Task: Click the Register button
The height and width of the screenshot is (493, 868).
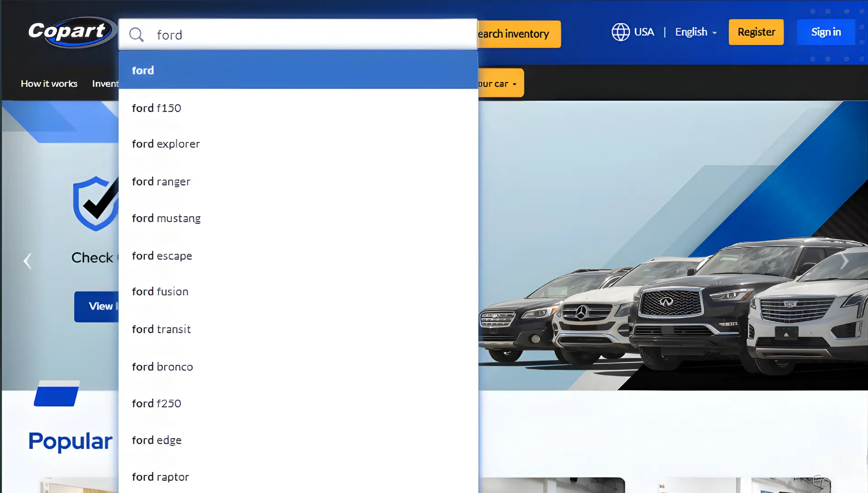Action: click(x=756, y=32)
